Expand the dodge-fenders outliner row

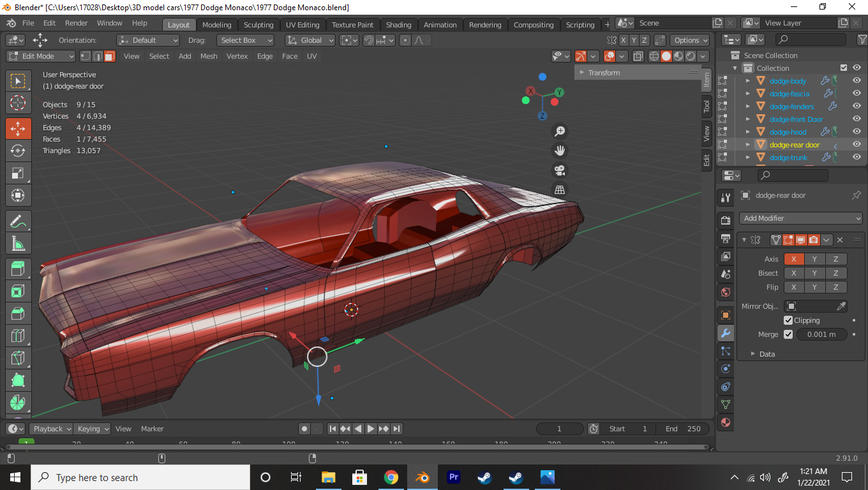[x=748, y=107]
